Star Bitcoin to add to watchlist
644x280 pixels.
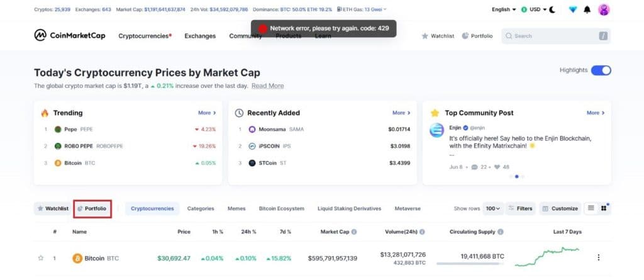[41, 258]
